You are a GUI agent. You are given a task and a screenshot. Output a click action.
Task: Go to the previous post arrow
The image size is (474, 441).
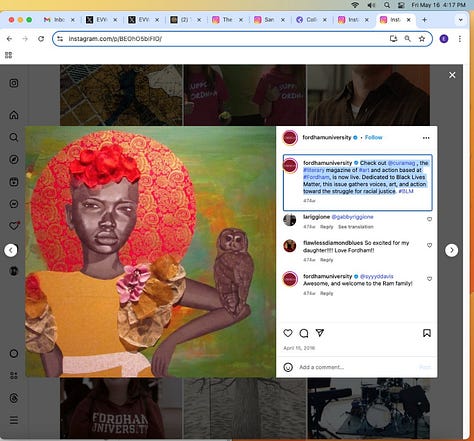click(11, 250)
